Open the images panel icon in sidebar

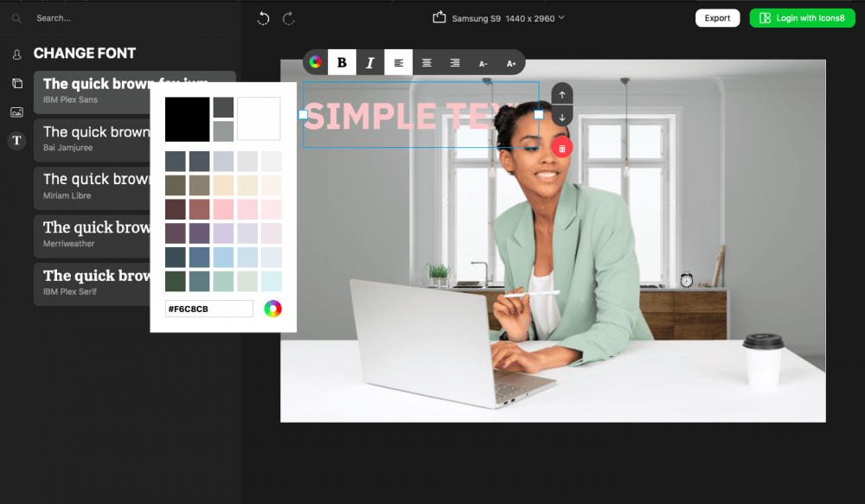(x=16, y=112)
